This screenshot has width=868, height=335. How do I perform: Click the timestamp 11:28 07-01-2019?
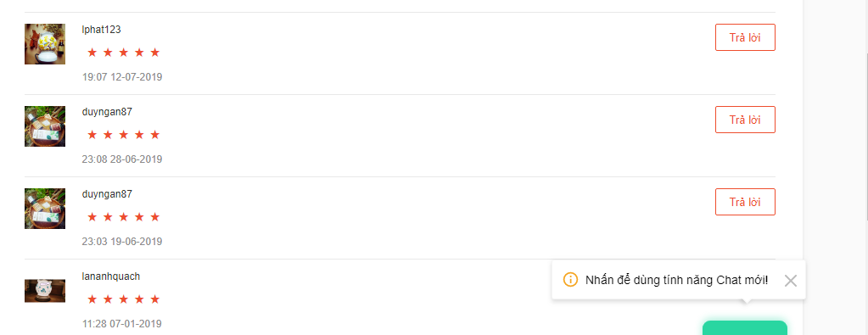click(x=122, y=324)
